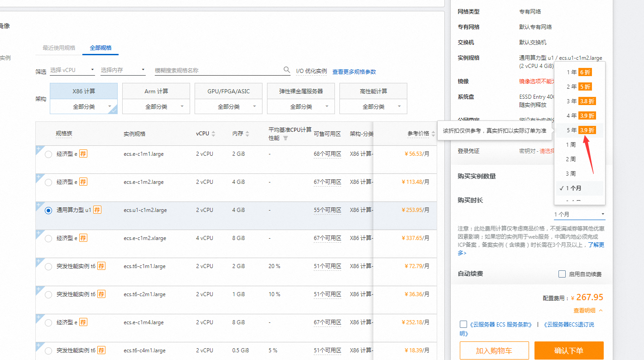
Task: Select the ecs.t6-c1m1.large radio button
Action: pyautogui.click(x=48, y=267)
